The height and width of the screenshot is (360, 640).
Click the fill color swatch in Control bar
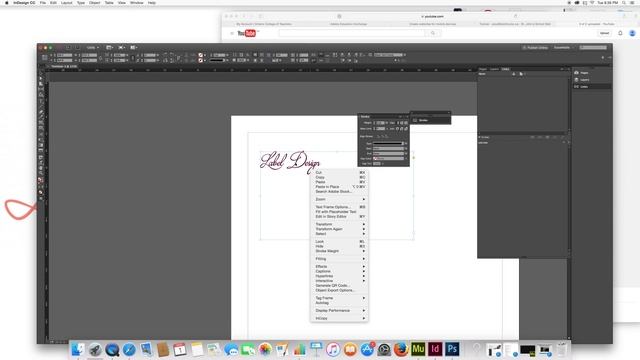click(200, 55)
